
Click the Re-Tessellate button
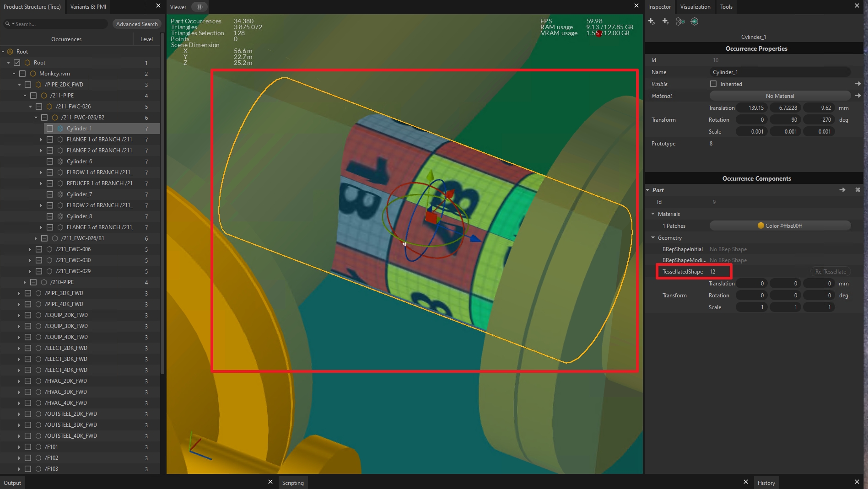click(x=830, y=271)
